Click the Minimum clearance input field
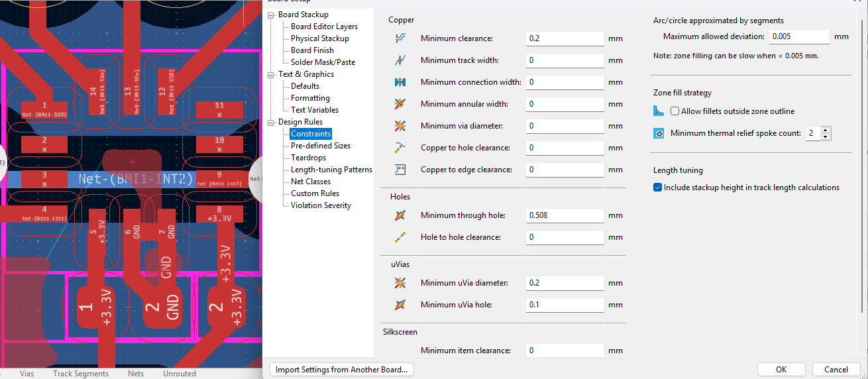Viewport: 868px width, 379px height. point(565,38)
